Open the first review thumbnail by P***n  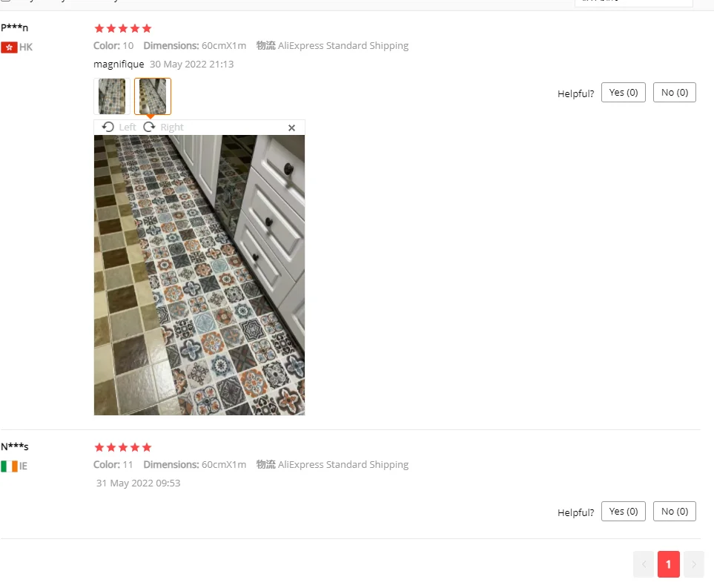pyautogui.click(x=112, y=96)
